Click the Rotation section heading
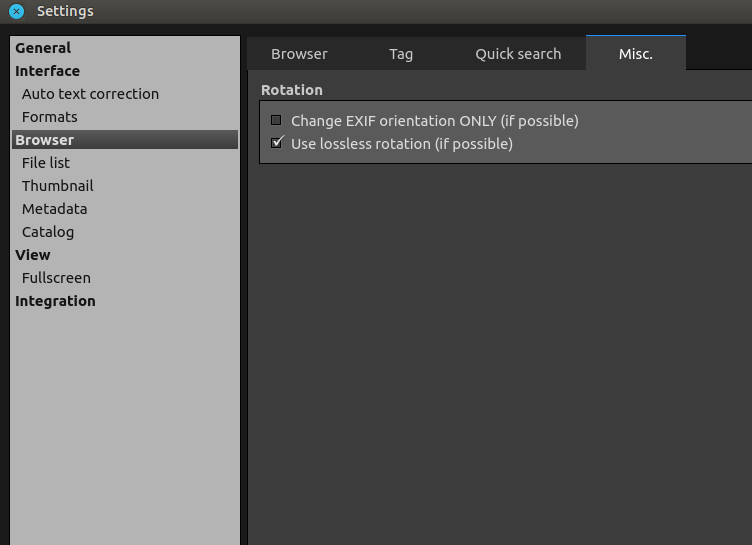 pyautogui.click(x=292, y=90)
